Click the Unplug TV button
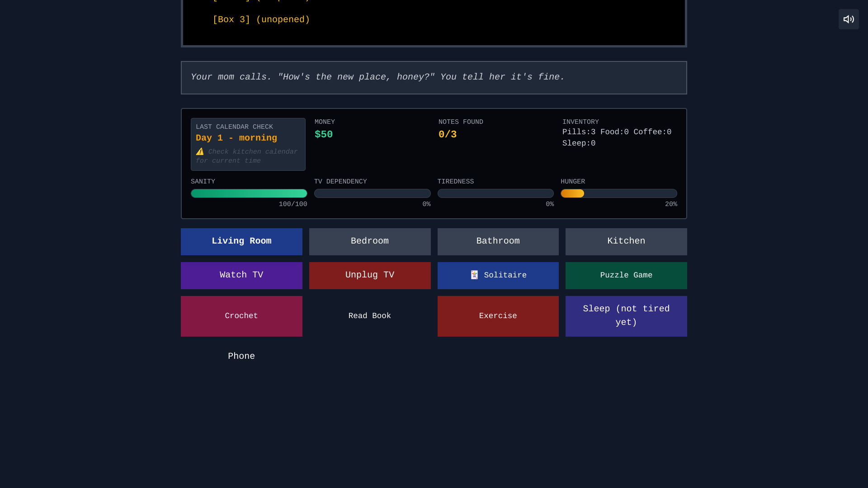Viewport: 868px width, 488px height. coord(370,275)
